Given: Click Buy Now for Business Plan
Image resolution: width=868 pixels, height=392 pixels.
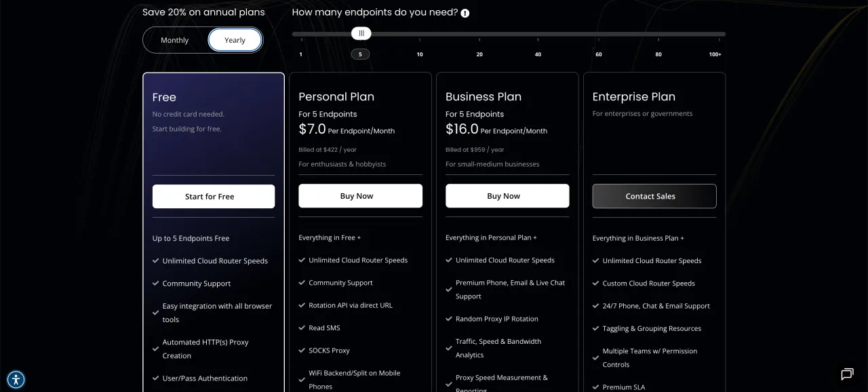Looking at the screenshot, I should coord(507,196).
